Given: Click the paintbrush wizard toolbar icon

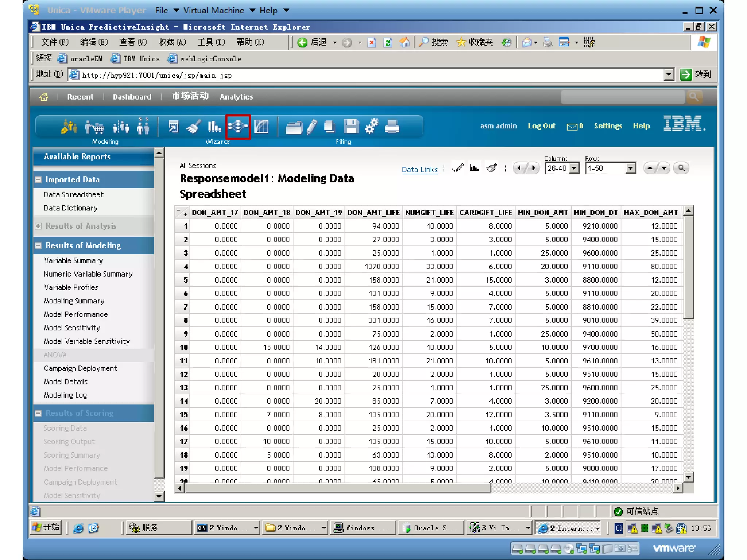Looking at the screenshot, I should click(x=193, y=127).
